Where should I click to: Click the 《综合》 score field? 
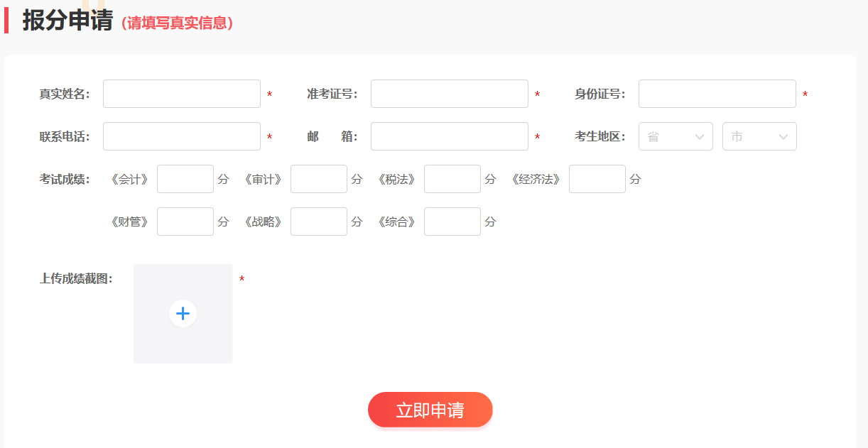point(452,222)
